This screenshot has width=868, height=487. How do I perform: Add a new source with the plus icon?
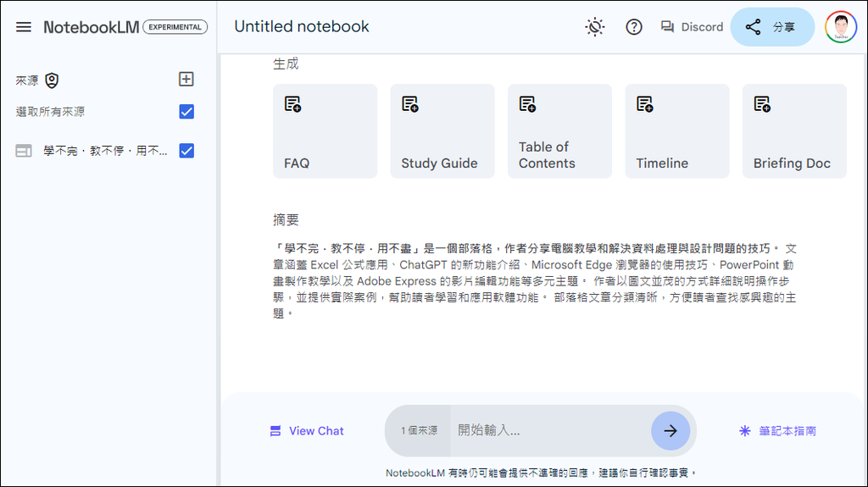tap(186, 79)
